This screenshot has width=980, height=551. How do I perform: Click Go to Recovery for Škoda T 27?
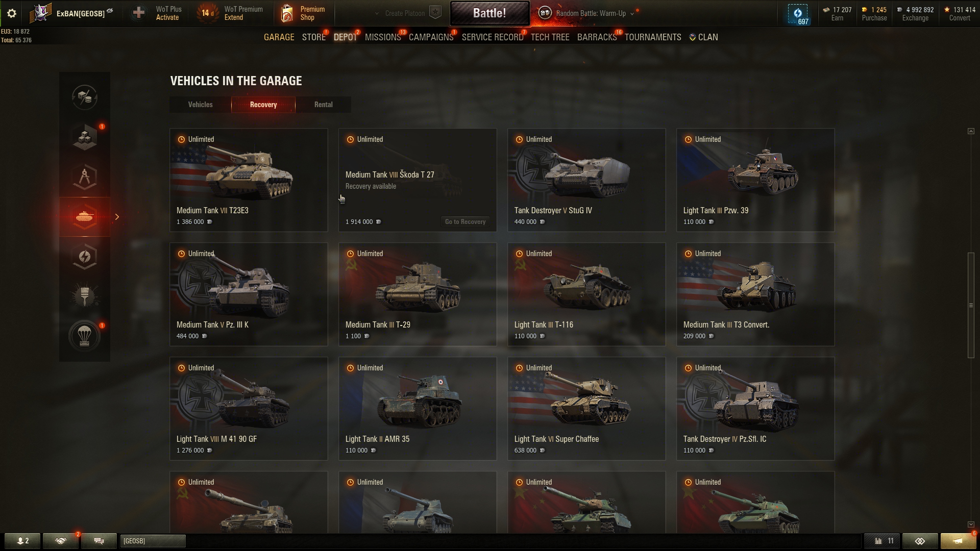pyautogui.click(x=465, y=221)
